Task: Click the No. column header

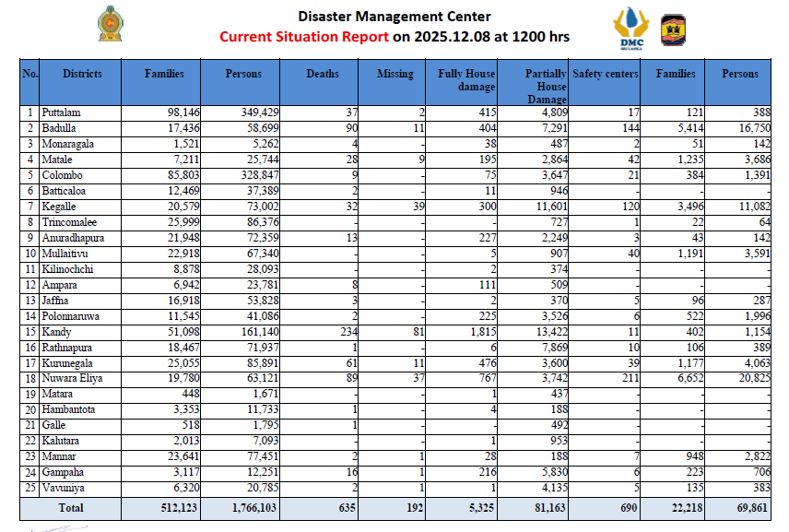Action: (x=29, y=74)
